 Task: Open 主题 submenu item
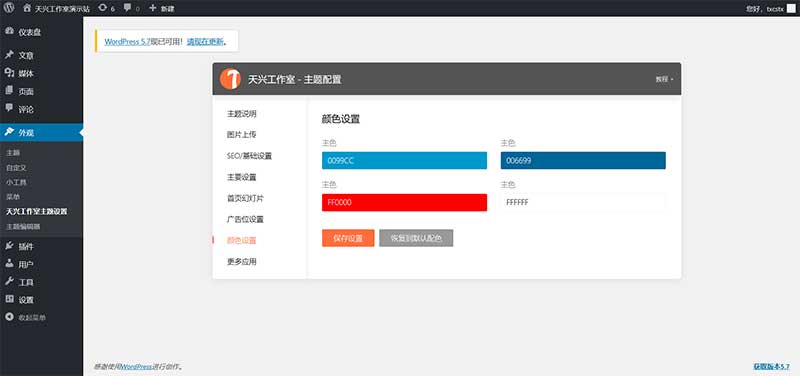[x=14, y=153]
